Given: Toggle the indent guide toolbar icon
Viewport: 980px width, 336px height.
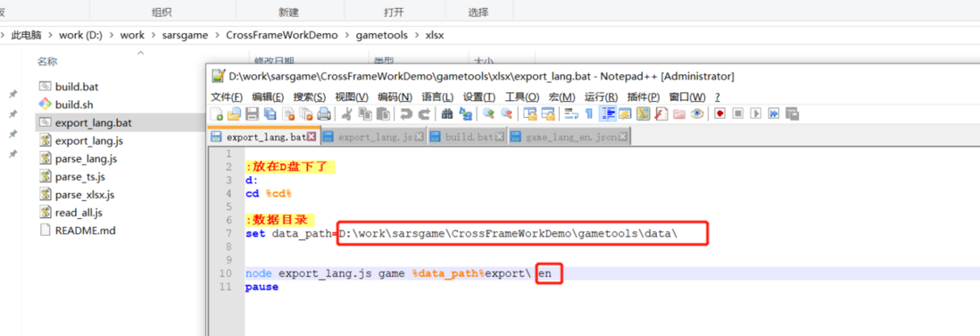Looking at the screenshot, I should point(607,113).
